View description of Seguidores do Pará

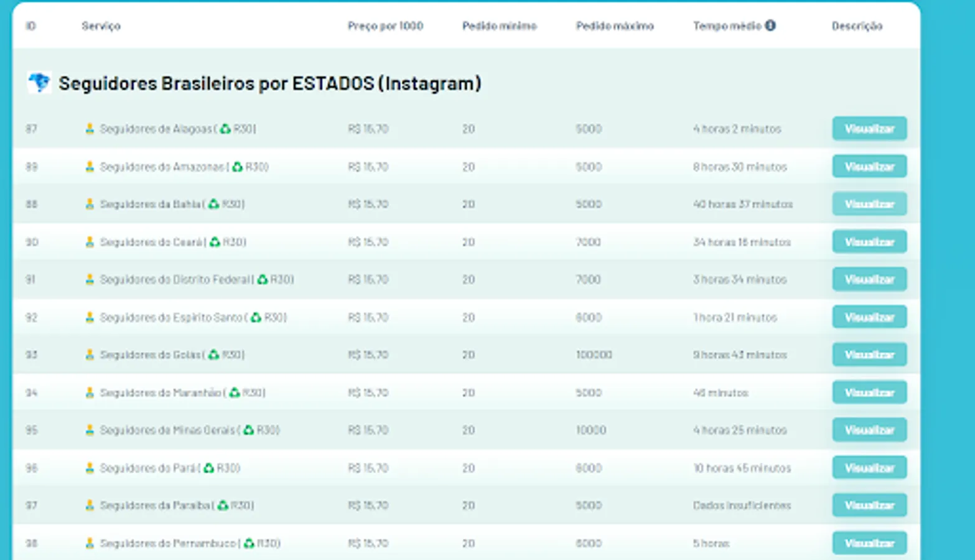point(869,468)
